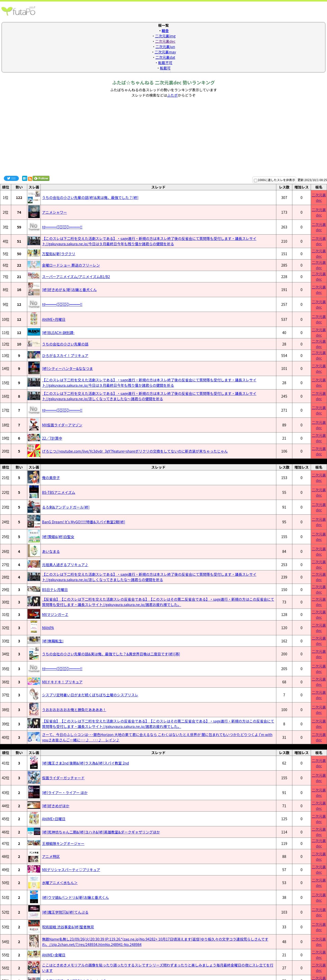Open thread MX仮面ライダーアマゾン

point(62,425)
